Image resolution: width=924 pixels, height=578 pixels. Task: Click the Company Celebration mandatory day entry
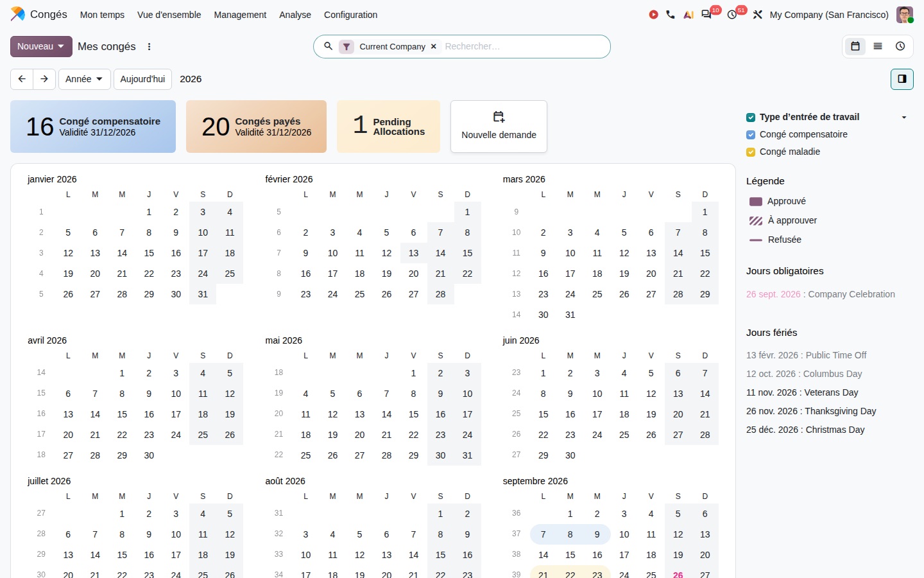pos(820,294)
